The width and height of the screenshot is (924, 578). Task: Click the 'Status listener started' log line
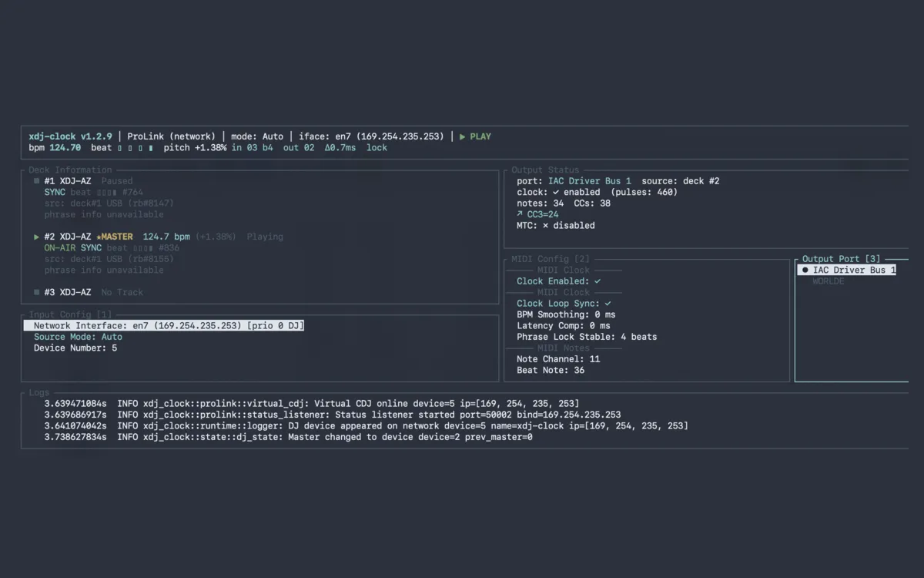coord(333,415)
